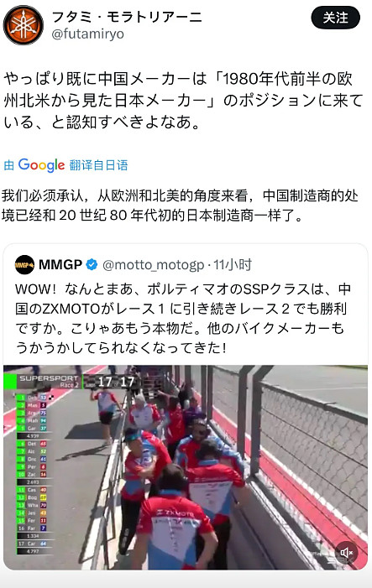
Task: Open the @motto_motogp handle
Action: (x=153, y=265)
